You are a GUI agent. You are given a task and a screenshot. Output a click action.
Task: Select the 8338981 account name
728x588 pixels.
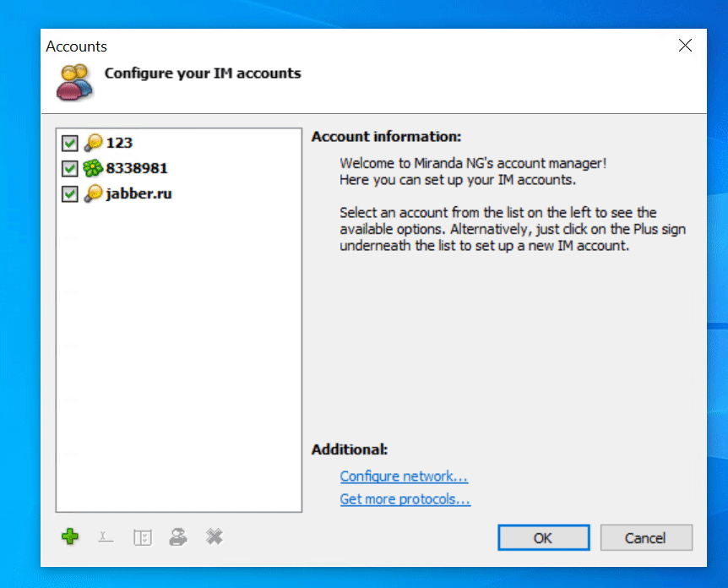click(x=137, y=168)
